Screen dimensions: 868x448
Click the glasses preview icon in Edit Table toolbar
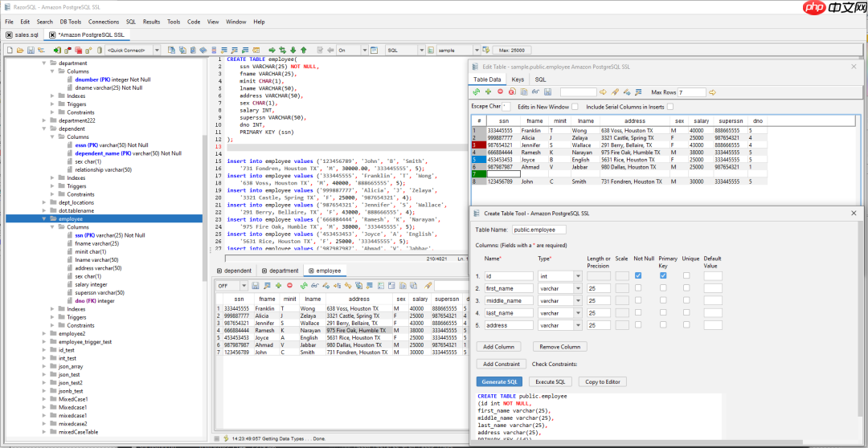535,92
